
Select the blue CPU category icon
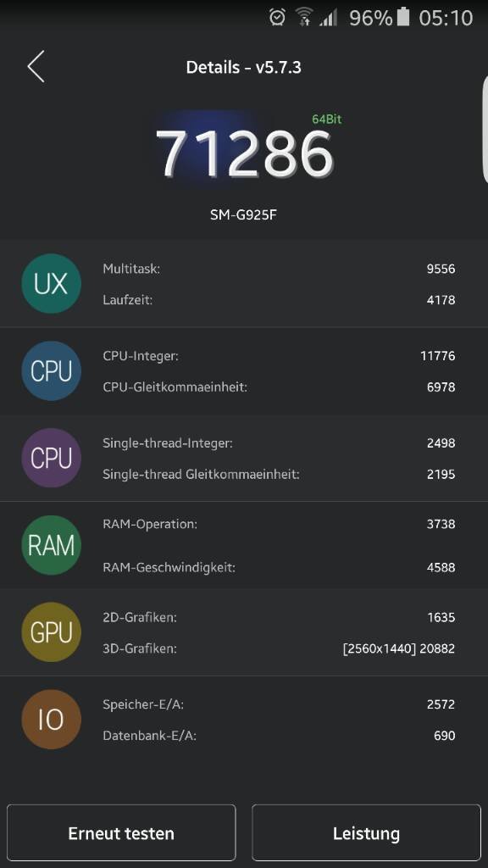[52, 371]
